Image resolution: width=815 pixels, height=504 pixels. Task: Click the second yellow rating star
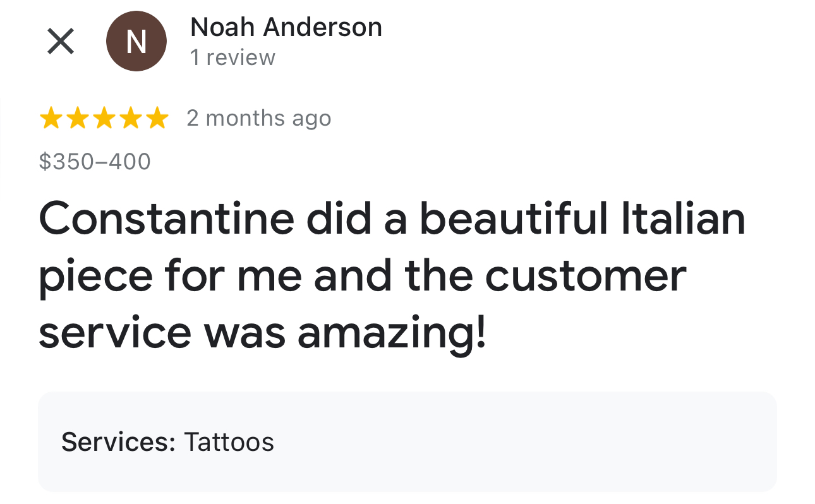click(x=77, y=118)
